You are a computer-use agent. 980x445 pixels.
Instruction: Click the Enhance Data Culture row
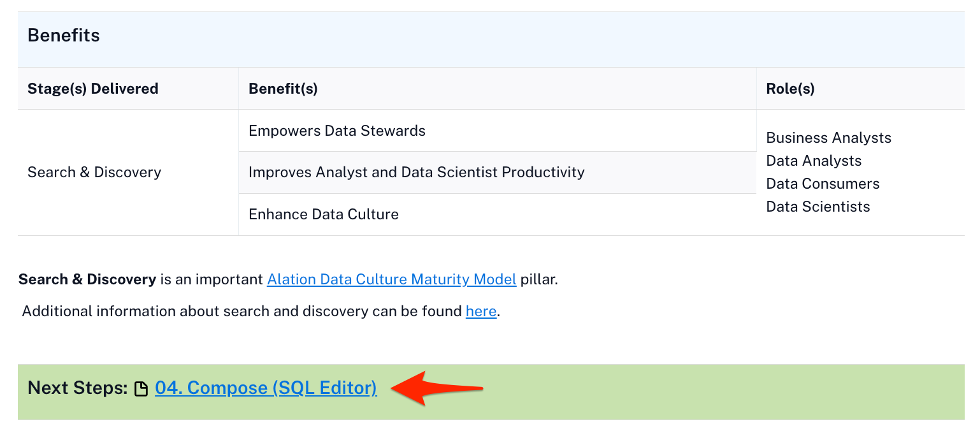pyautogui.click(x=324, y=214)
